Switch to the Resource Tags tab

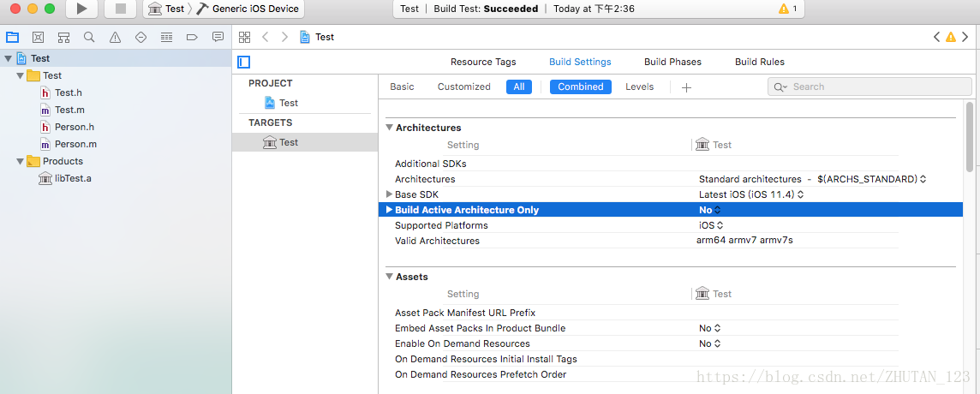[483, 62]
